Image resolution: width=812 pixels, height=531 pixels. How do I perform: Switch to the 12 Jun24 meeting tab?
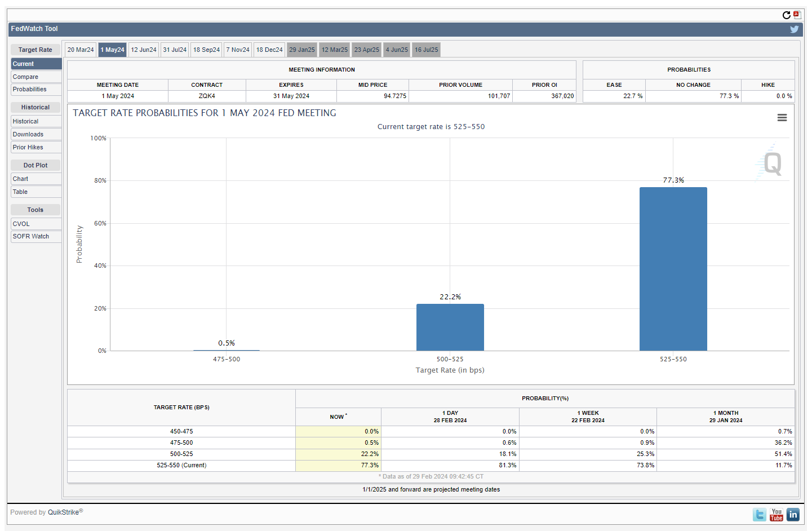pos(144,50)
